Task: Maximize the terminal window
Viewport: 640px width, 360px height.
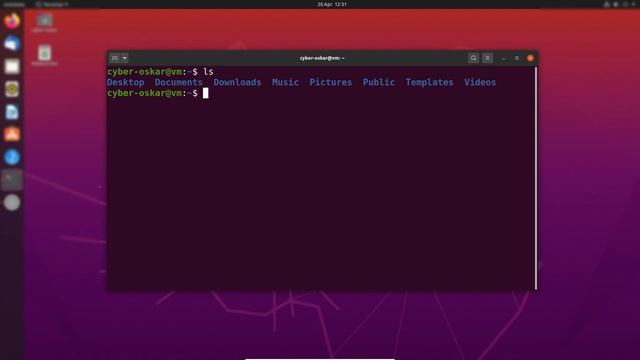Action: click(x=517, y=58)
